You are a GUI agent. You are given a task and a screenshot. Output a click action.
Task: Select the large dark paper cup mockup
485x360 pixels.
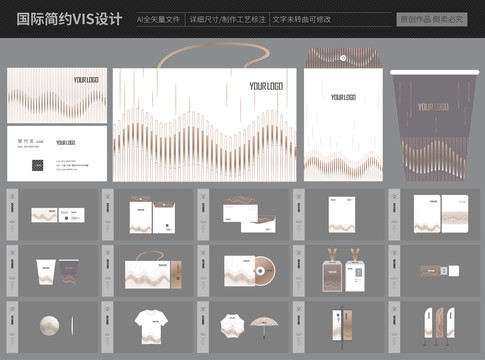tap(434, 125)
